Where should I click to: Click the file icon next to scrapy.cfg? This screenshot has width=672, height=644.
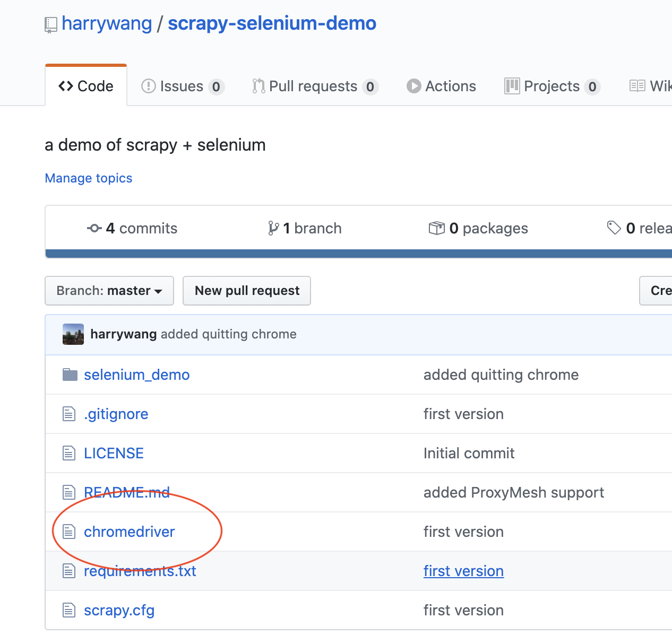[69, 610]
